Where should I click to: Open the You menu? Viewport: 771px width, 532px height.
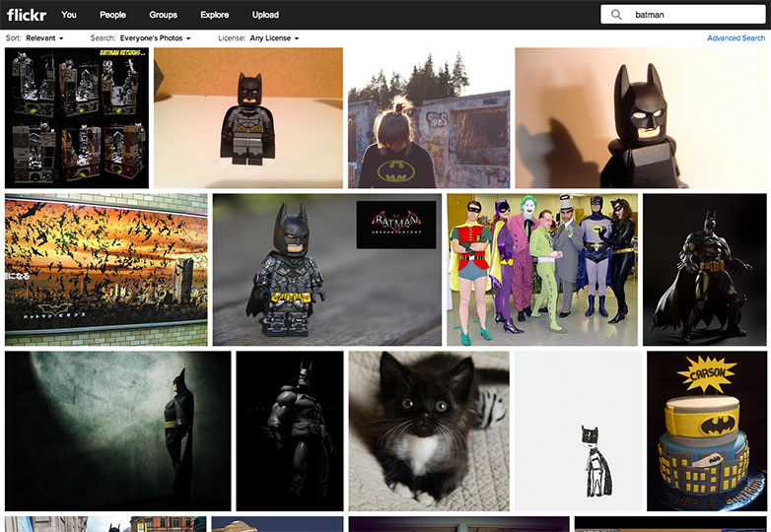pyautogui.click(x=69, y=15)
